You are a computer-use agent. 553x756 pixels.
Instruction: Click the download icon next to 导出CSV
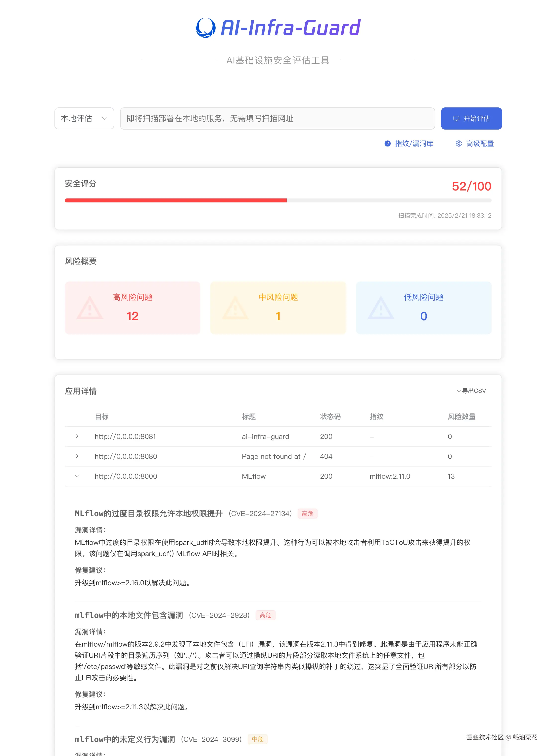pyautogui.click(x=459, y=391)
